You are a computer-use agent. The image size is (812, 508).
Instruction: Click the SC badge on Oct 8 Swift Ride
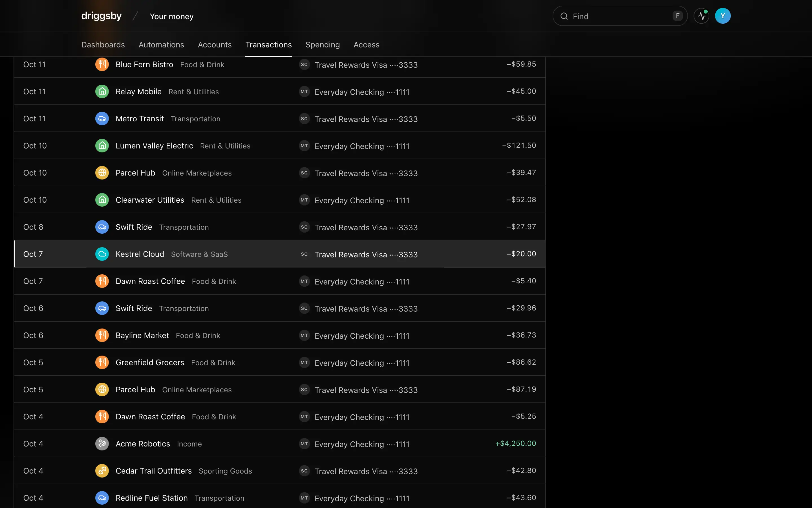pos(304,227)
